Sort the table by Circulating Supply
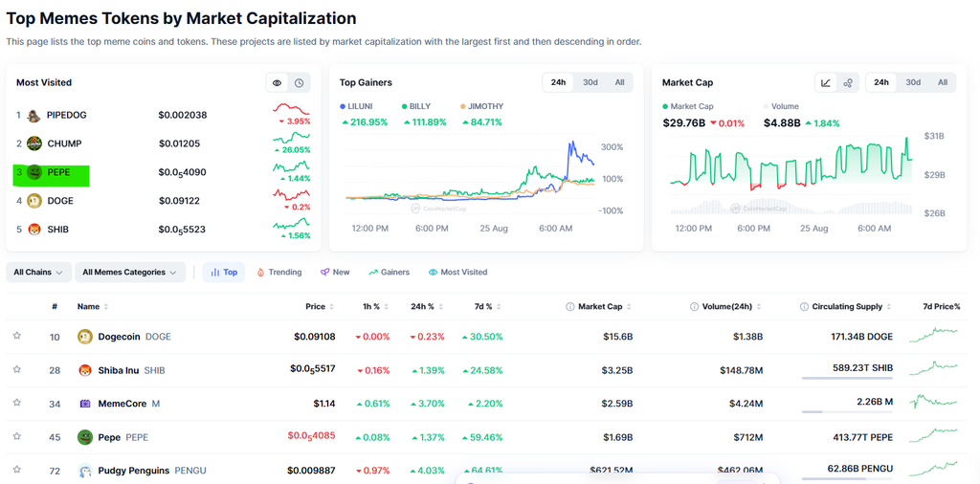The height and width of the screenshot is (484, 980). [x=851, y=307]
